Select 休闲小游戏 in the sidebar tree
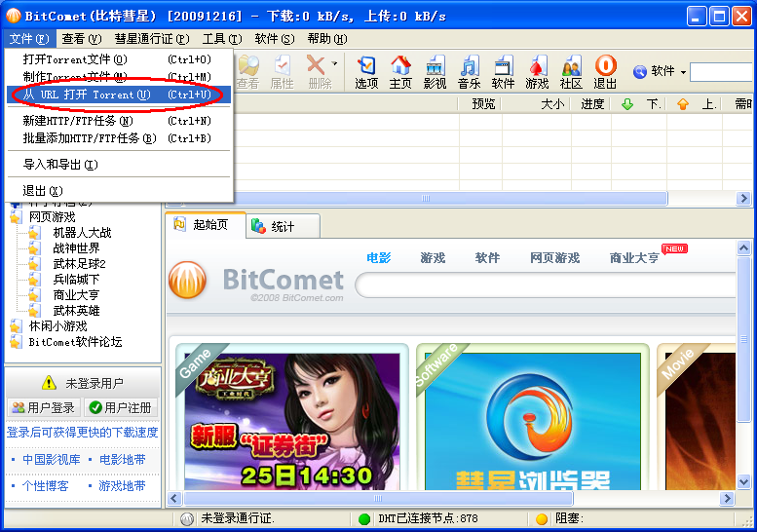757x532 pixels. pos(57,325)
